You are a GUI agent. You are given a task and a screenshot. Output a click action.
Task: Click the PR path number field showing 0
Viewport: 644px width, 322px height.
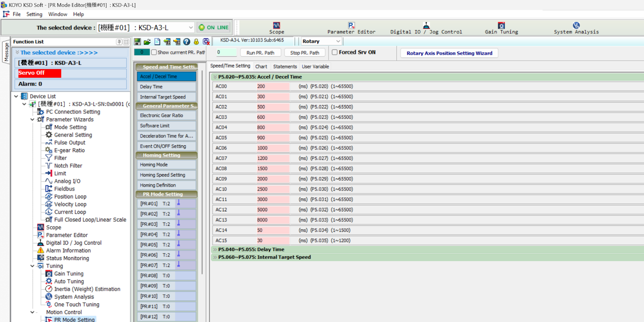tap(226, 52)
